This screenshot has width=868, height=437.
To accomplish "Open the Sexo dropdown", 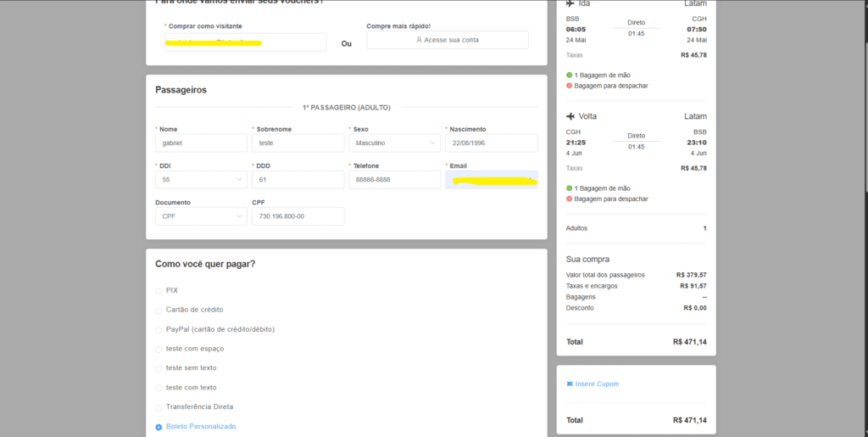I will click(x=394, y=143).
